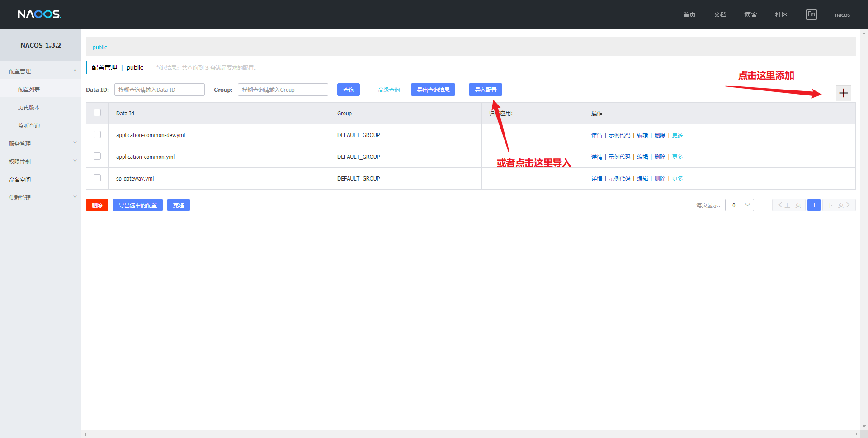
Task: Expand the 权限控制 sidebar section
Action: click(x=41, y=162)
